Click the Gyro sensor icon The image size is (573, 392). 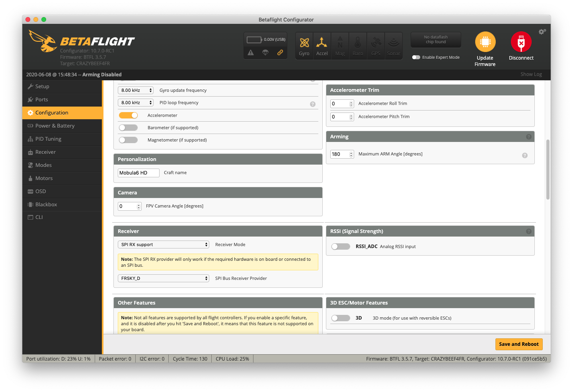(x=304, y=43)
